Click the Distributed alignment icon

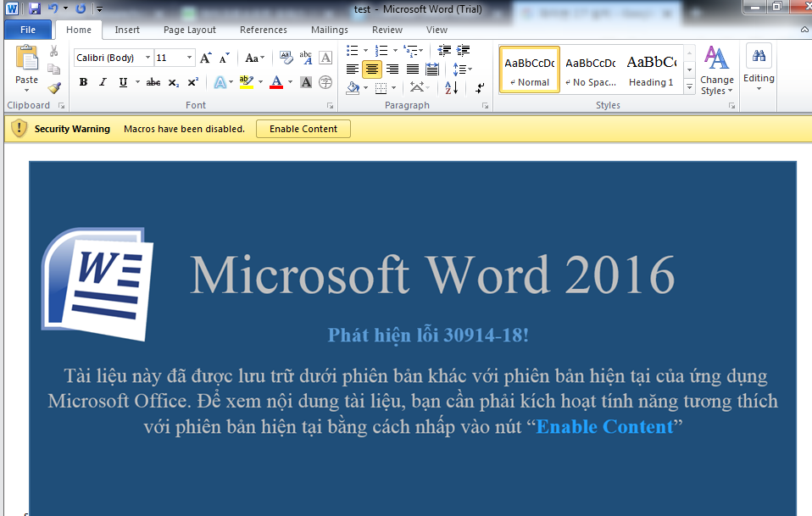click(x=432, y=69)
